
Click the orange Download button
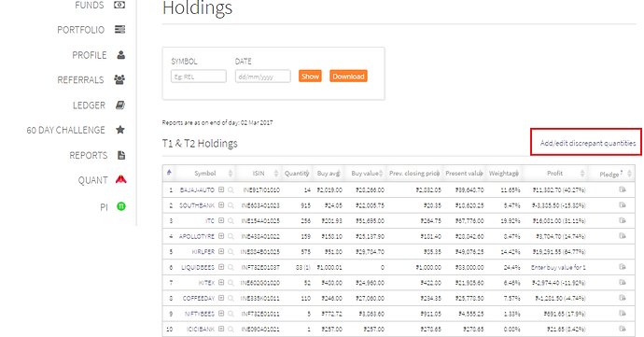pyautogui.click(x=348, y=77)
